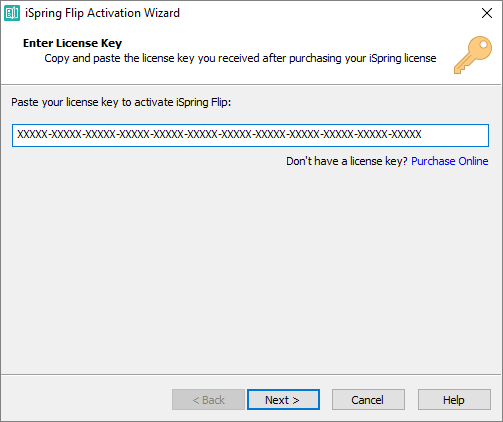This screenshot has height=422, width=503.
Task: Click empty button bar area left of Back
Action: pyautogui.click(x=87, y=399)
